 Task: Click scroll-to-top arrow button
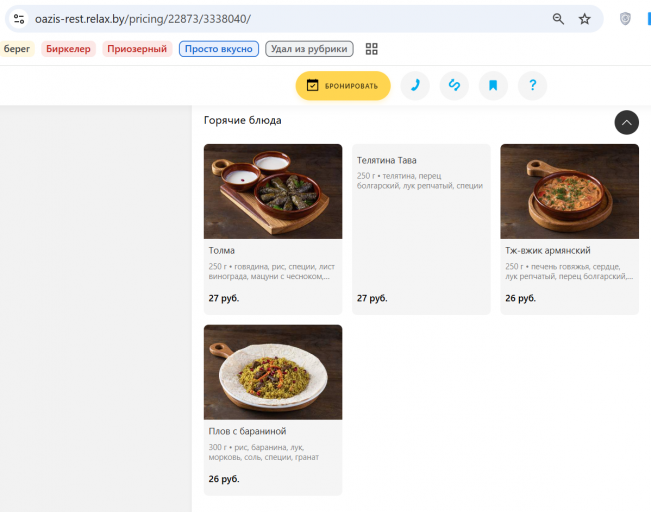[627, 122]
